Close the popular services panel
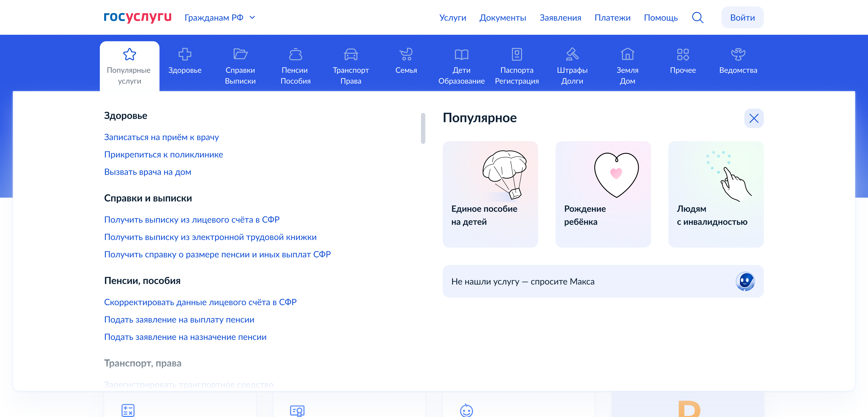The height and width of the screenshot is (417, 868). pyautogui.click(x=754, y=118)
